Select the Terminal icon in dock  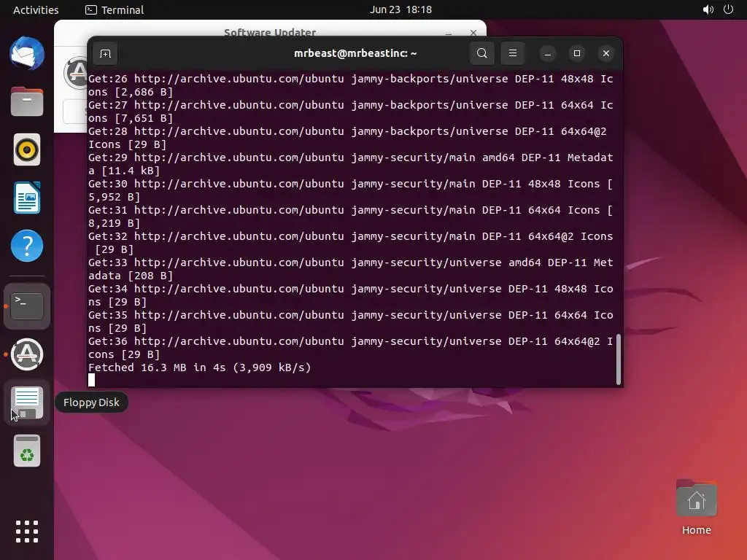pos(27,306)
